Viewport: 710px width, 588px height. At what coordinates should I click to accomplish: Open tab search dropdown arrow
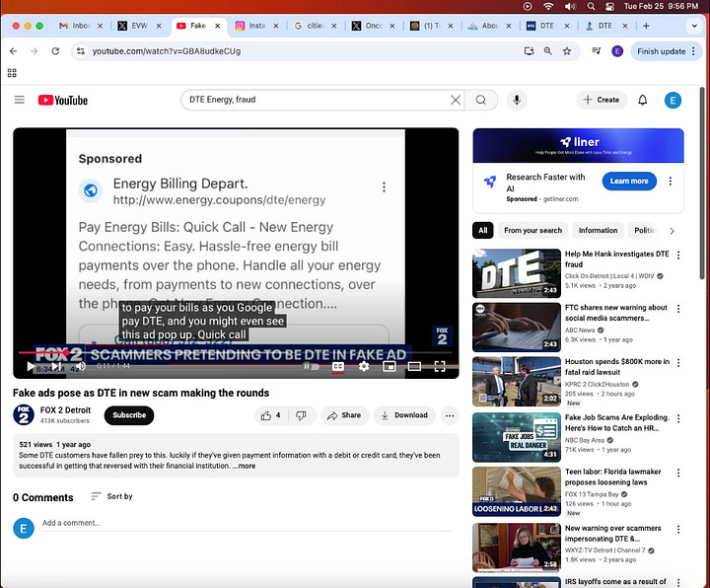point(694,26)
